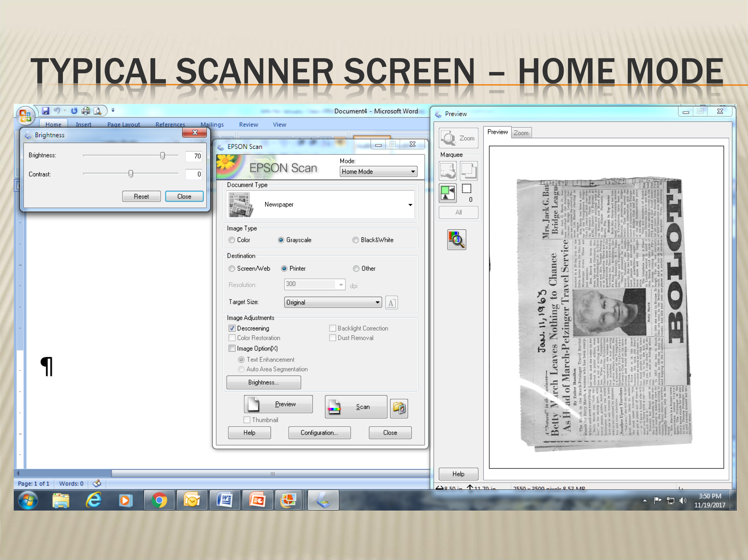Click the Quick Print icon in Word toolbar
Screen dimensions: 748x560
click(x=86, y=110)
